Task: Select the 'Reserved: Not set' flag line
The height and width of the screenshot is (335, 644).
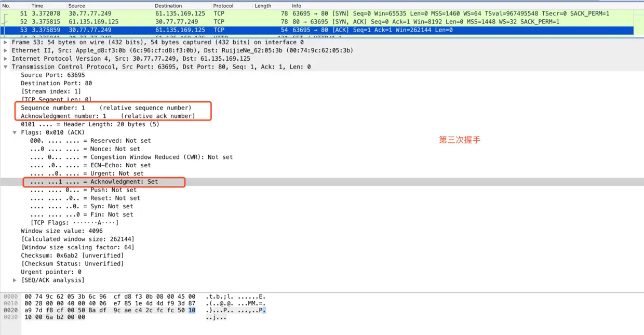Action: [x=90, y=141]
